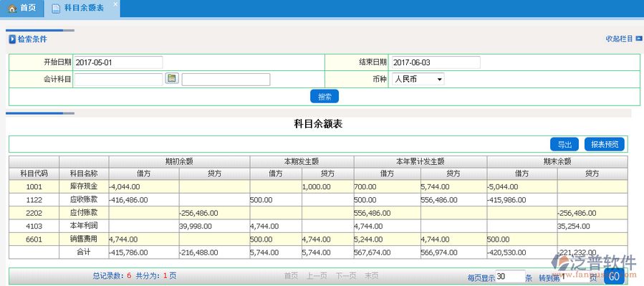The image size is (644, 286).
Task: Switch to the 首页 tab
Action: (22, 9)
